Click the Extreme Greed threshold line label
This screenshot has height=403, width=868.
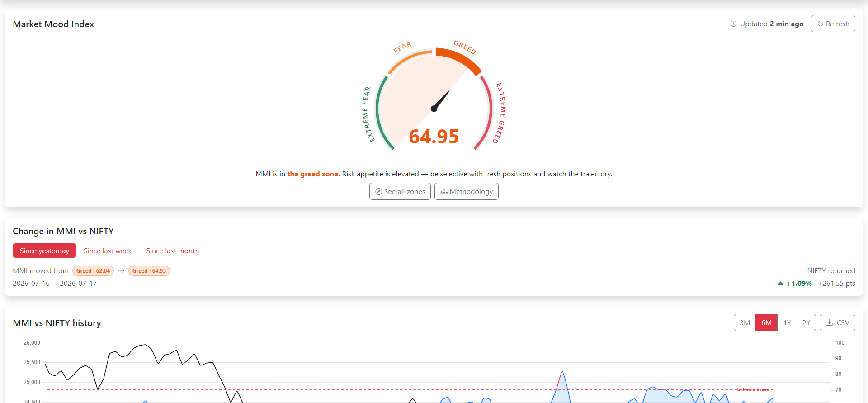(x=753, y=389)
